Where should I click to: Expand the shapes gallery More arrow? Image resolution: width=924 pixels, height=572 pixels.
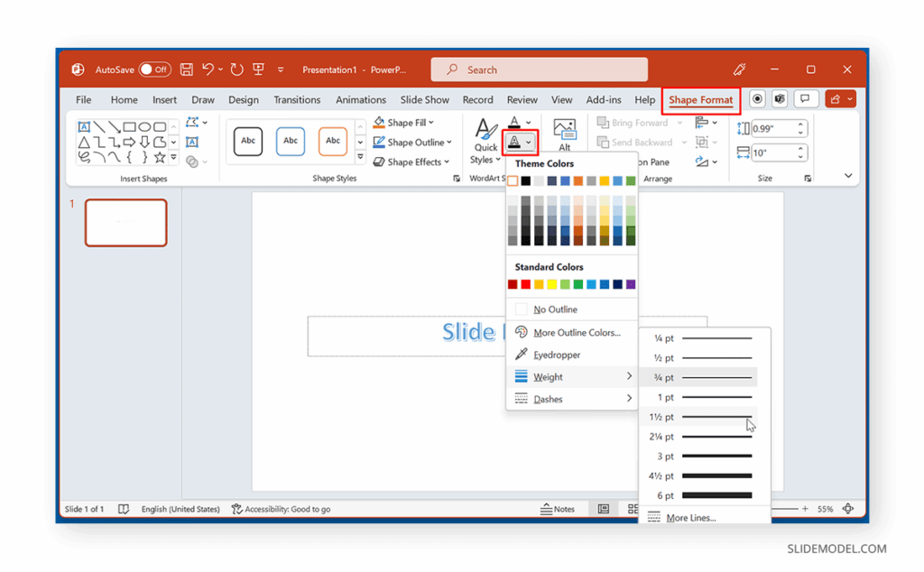pyautogui.click(x=173, y=157)
